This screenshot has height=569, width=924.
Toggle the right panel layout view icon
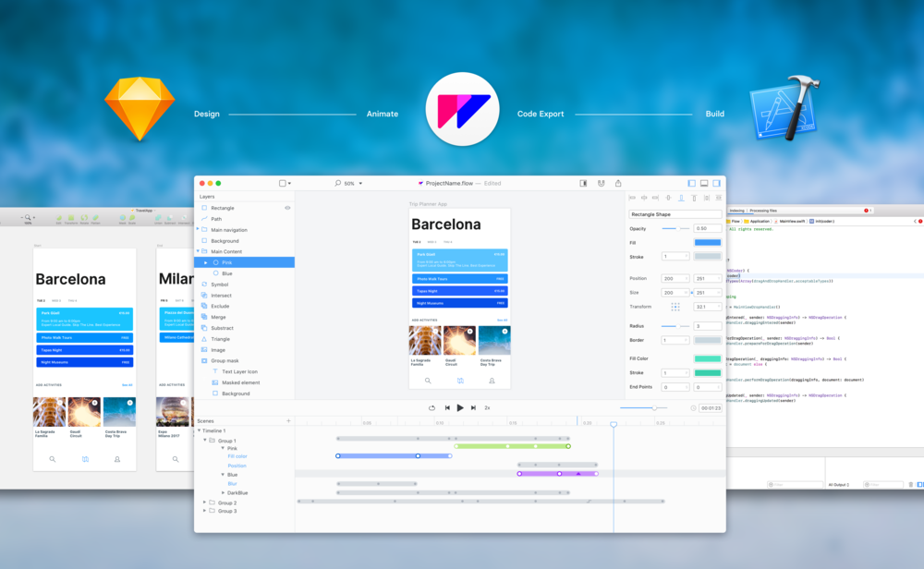tap(716, 183)
